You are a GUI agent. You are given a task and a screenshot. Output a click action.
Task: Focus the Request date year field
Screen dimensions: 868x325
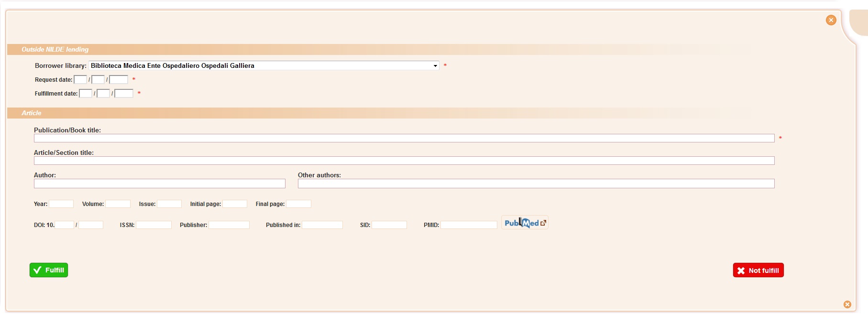[x=119, y=80]
